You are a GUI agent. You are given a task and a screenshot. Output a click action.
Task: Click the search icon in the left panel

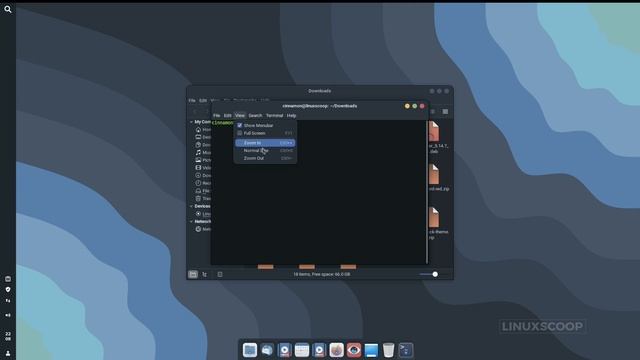coord(8,9)
